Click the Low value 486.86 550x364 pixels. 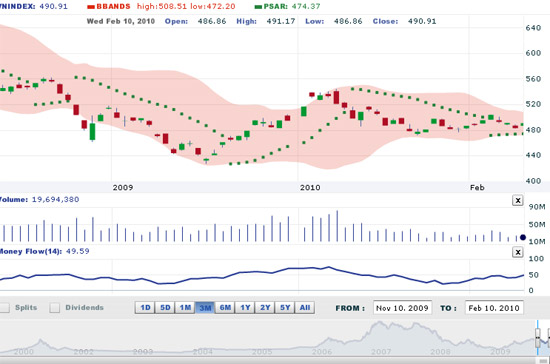pos(348,21)
